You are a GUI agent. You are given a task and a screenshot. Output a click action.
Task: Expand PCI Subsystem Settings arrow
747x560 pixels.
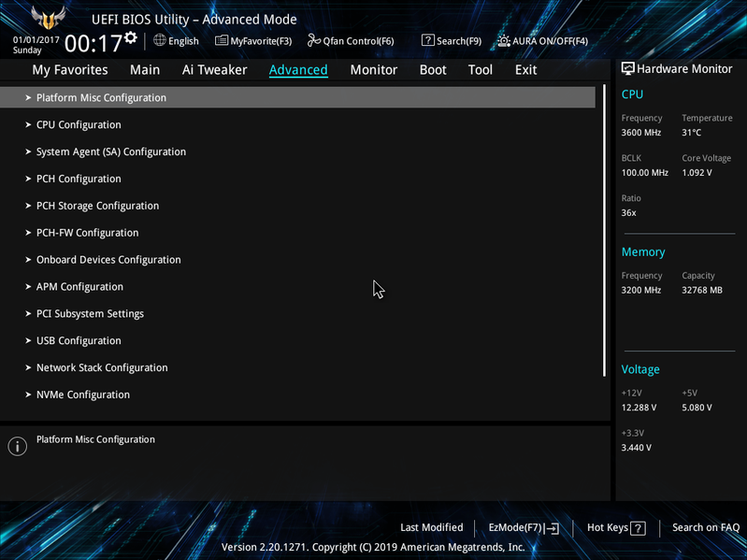pyautogui.click(x=28, y=314)
